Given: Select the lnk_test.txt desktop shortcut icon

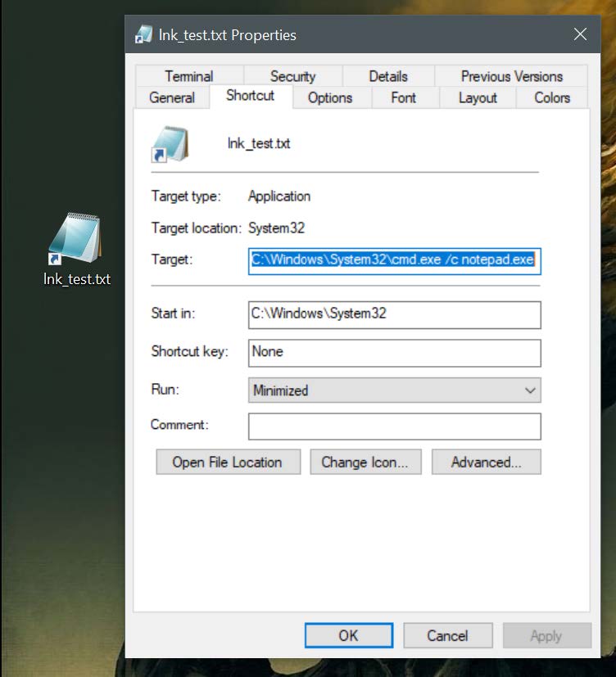Looking at the screenshot, I should (x=76, y=238).
